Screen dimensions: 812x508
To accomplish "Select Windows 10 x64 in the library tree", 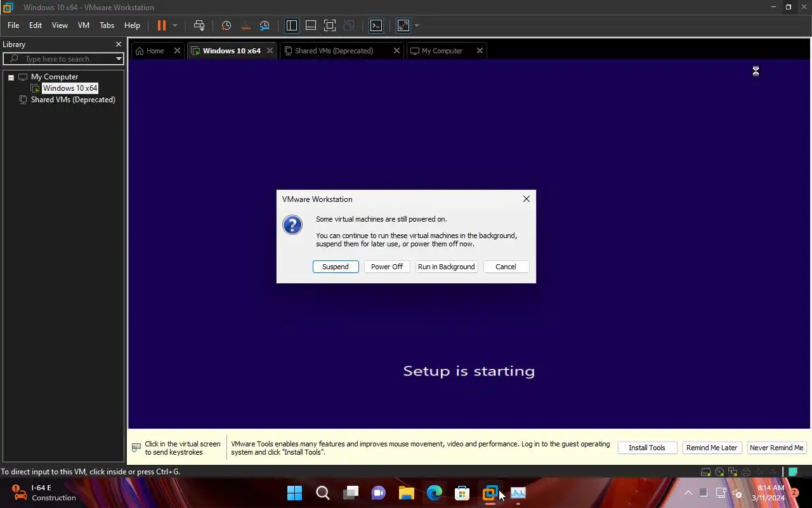I will 70,88.
